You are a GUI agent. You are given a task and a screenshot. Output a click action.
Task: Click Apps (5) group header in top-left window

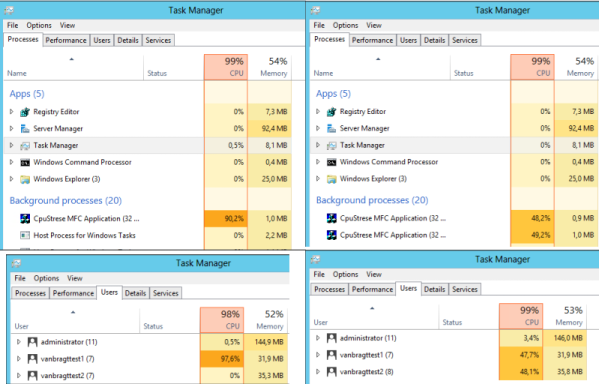pos(27,94)
